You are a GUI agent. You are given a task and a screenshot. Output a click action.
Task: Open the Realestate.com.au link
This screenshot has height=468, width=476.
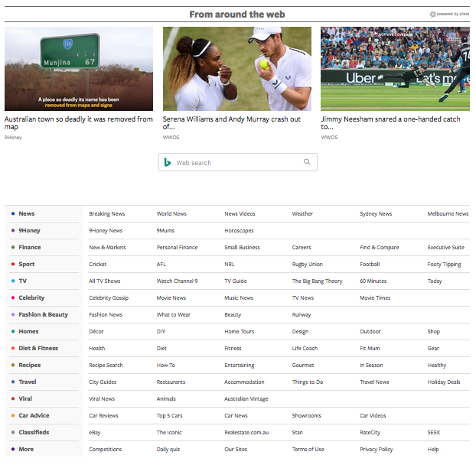coord(246,433)
